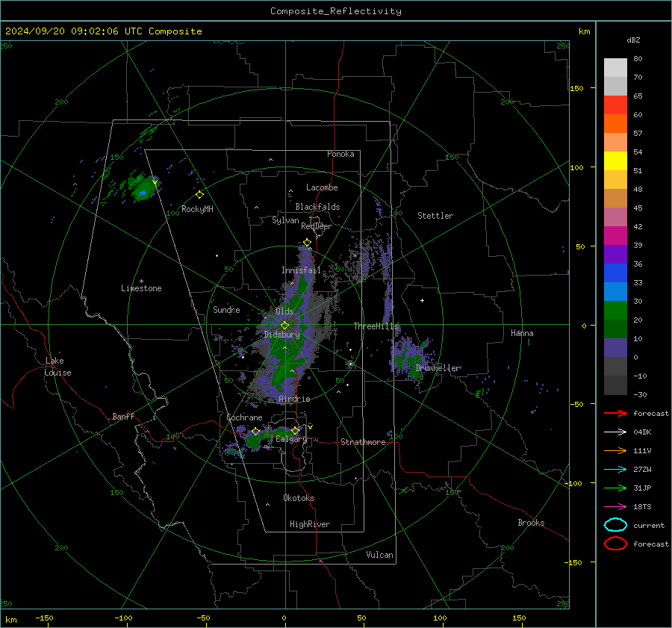The image size is (672, 628).
Task: Click the magenta 18TS arrow legend icon
Action: pos(615,507)
